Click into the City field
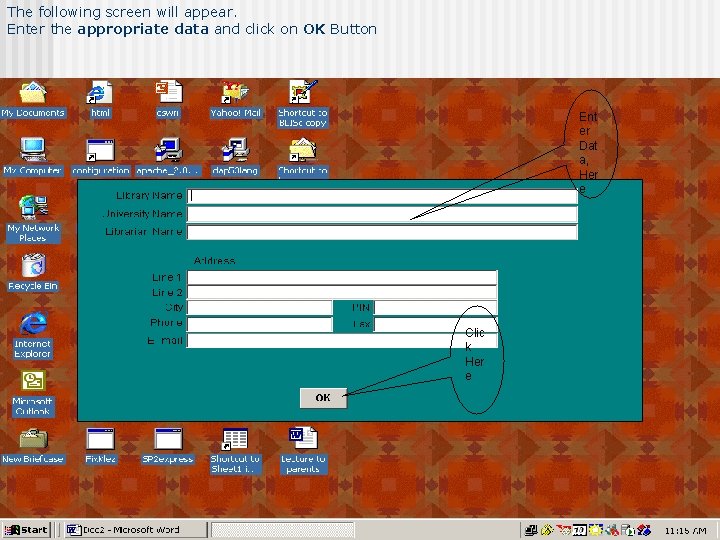 tap(259, 308)
